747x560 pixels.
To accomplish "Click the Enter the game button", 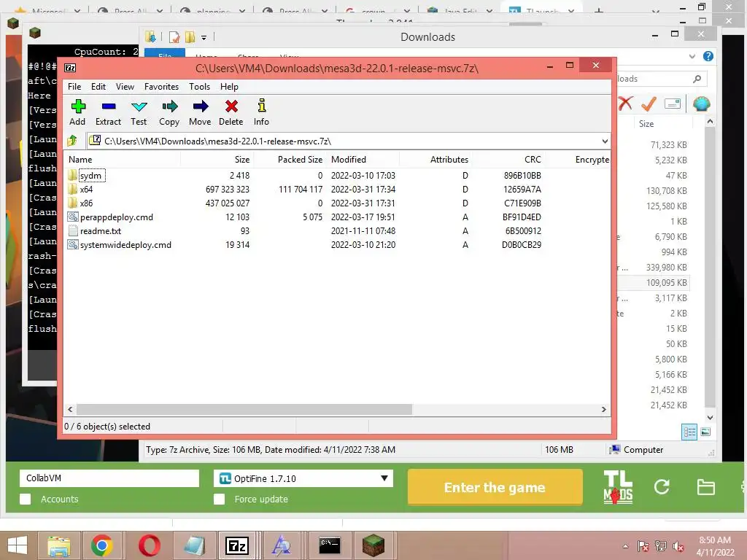I will 495,487.
